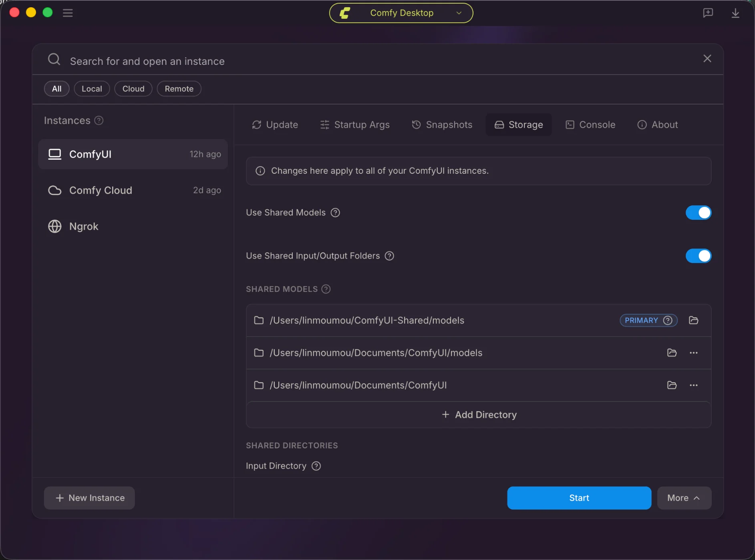The height and width of the screenshot is (560, 755).
Task: Select the Comfy Cloud instance
Action: tap(133, 190)
